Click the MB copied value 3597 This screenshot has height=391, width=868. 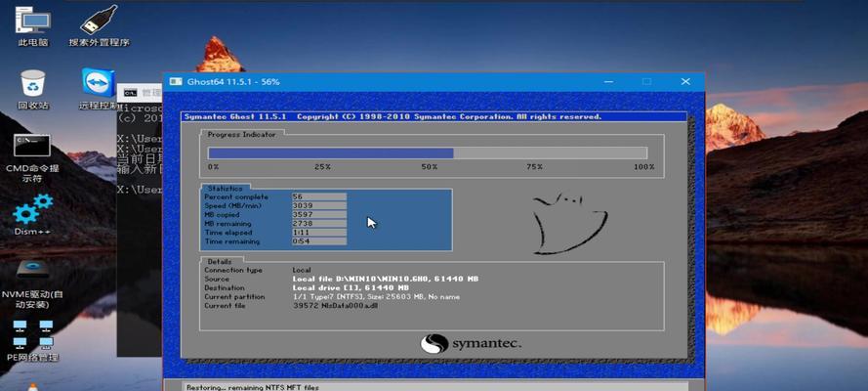click(x=319, y=214)
